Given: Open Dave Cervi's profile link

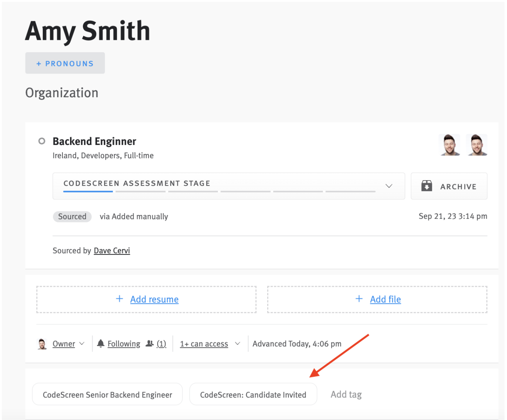Looking at the screenshot, I should click(x=112, y=251).
